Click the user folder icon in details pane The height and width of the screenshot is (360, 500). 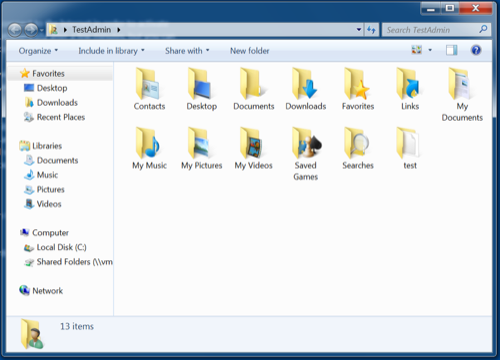tap(32, 334)
